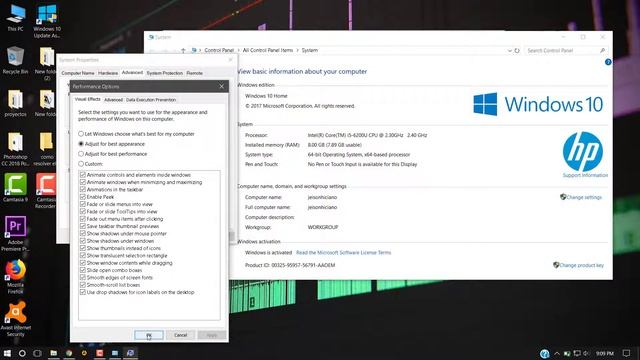Switch to Advanced tab in Performance Options
This screenshot has height=360, width=640.
tap(113, 100)
